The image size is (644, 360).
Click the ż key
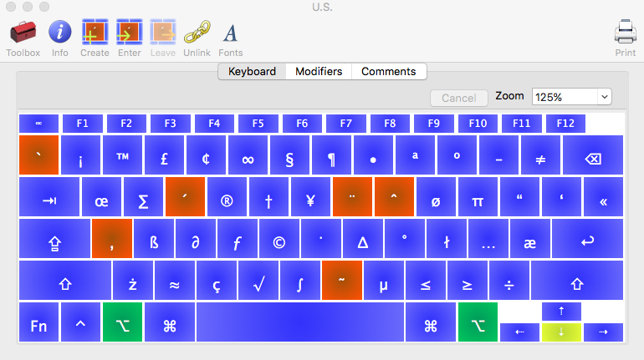(133, 281)
